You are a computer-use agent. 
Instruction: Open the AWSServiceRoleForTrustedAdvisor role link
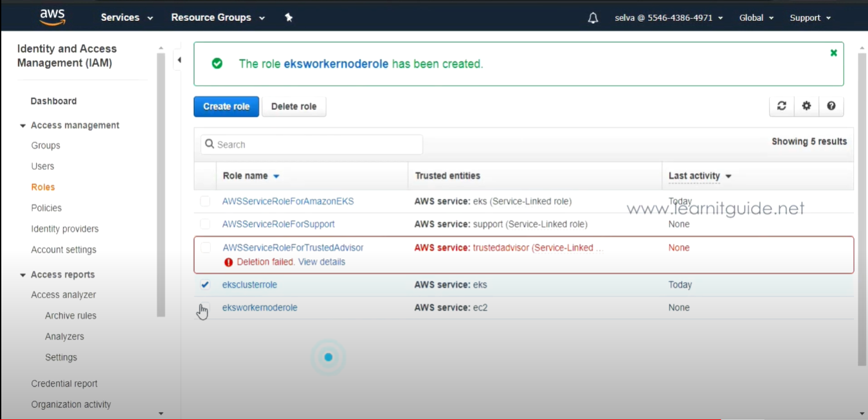(293, 248)
